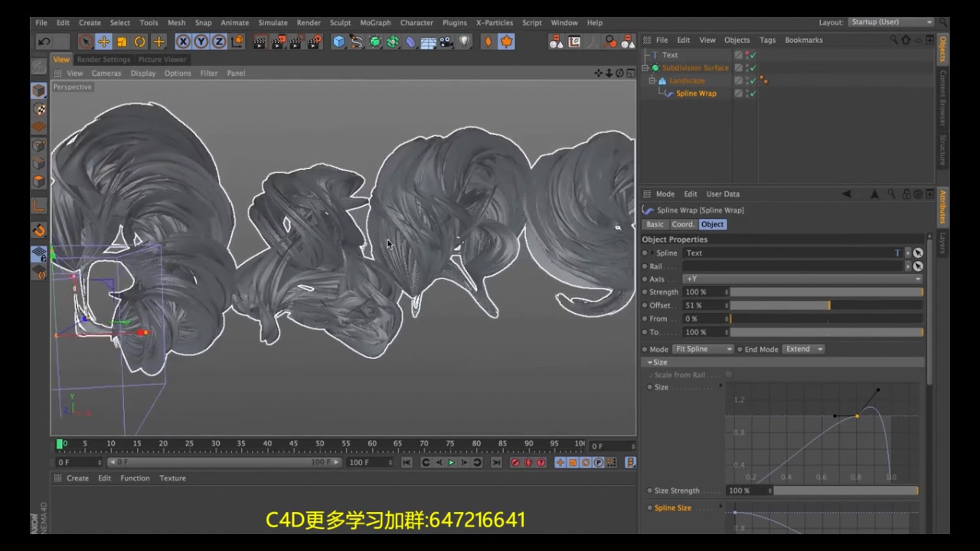980x551 pixels.
Task: Select the Scale tool
Action: [x=122, y=42]
